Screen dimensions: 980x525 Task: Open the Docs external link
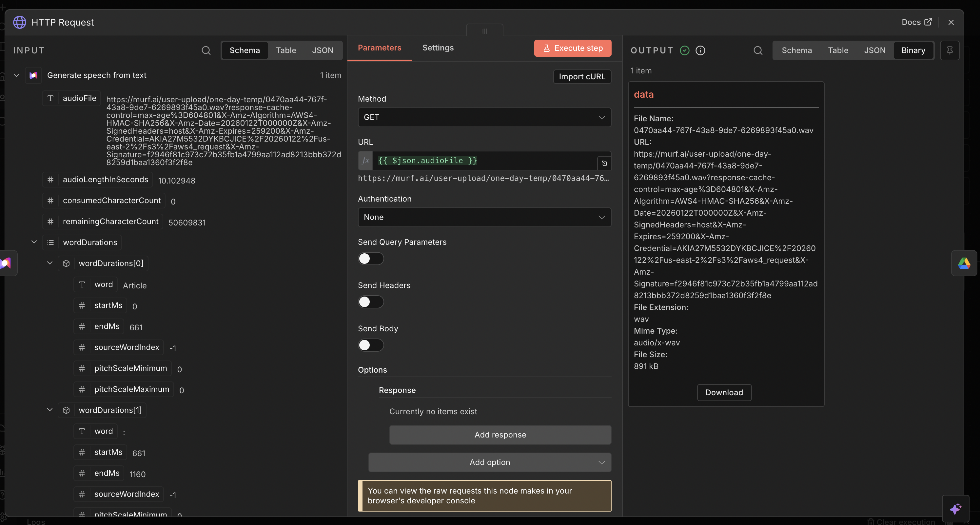[x=916, y=22]
